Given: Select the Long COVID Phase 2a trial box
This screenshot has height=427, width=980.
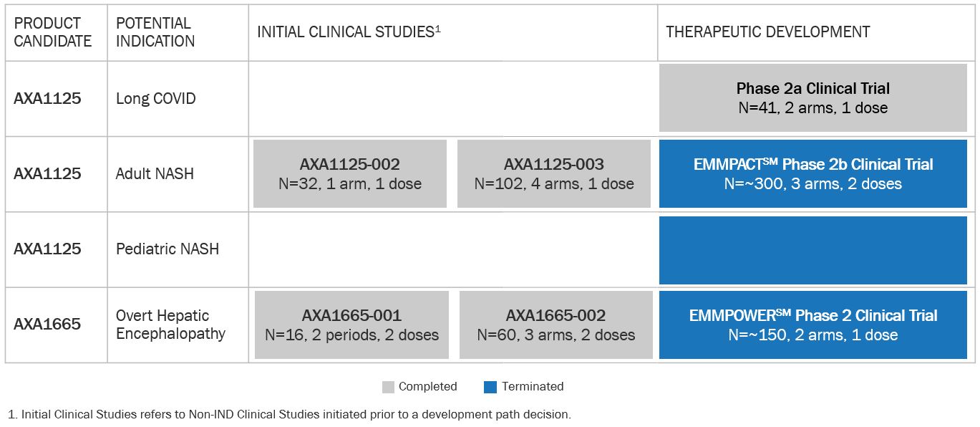Looking at the screenshot, I should (x=812, y=98).
